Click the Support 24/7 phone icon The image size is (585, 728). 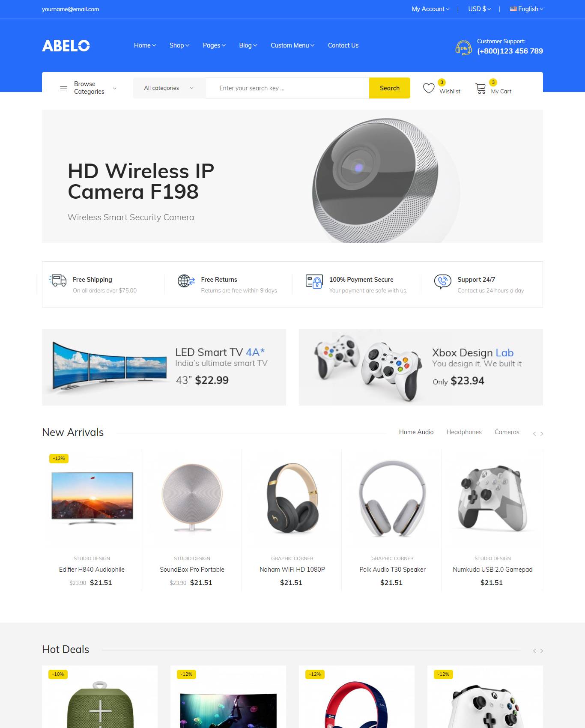(x=442, y=281)
